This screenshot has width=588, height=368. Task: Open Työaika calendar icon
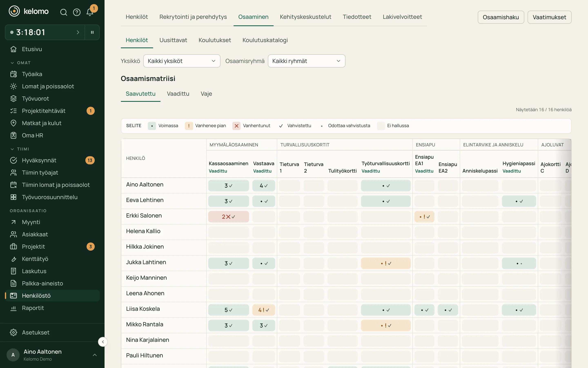pos(14,74)
